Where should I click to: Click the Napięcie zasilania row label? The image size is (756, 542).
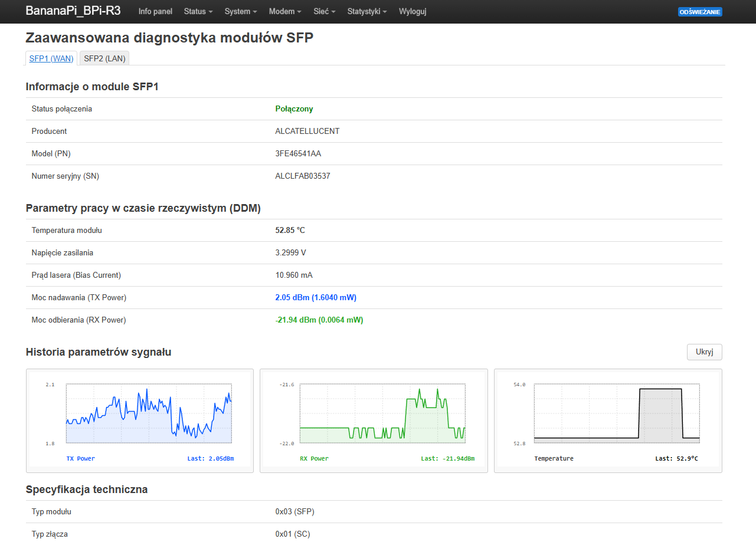point(63,253)
